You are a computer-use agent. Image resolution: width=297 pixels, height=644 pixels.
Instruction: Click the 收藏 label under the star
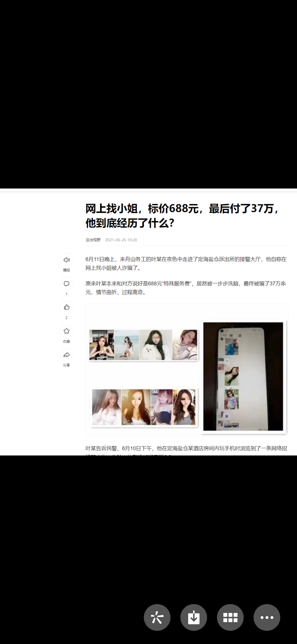pyautogui.click(x=67, y=342)
